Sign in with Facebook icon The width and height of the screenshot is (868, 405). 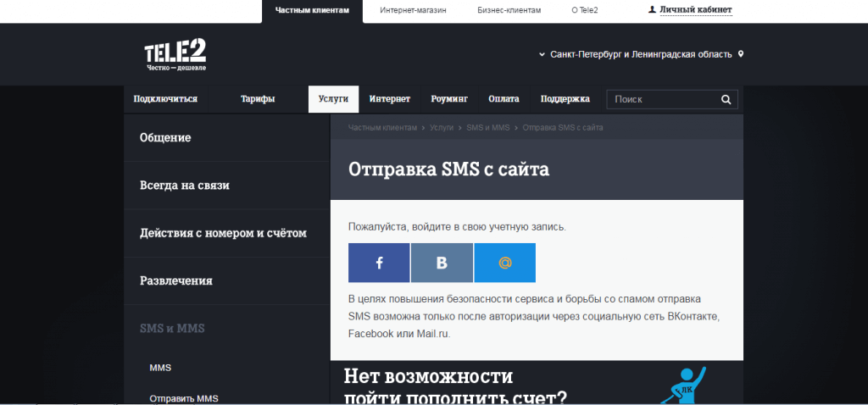coord(379,263)
